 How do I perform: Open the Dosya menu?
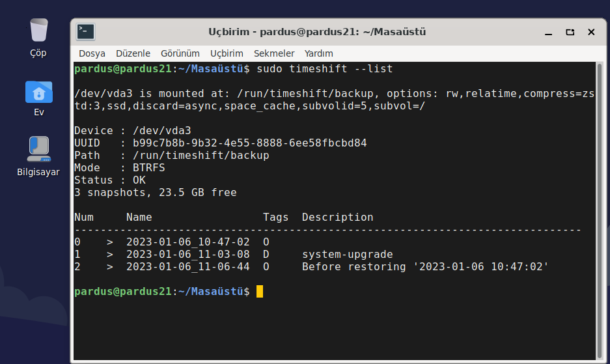[92, 53]
